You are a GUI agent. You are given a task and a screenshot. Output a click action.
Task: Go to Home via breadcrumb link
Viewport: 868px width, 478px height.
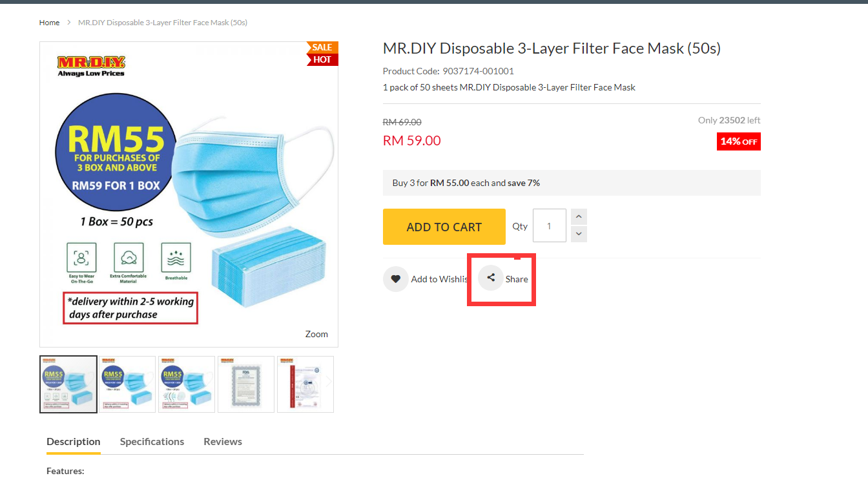(x=49, y=23)
